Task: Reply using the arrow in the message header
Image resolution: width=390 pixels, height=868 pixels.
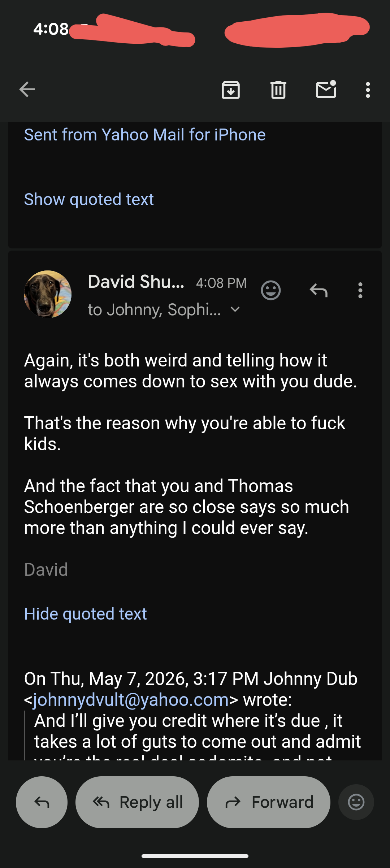Action: (x=318, y=290)
